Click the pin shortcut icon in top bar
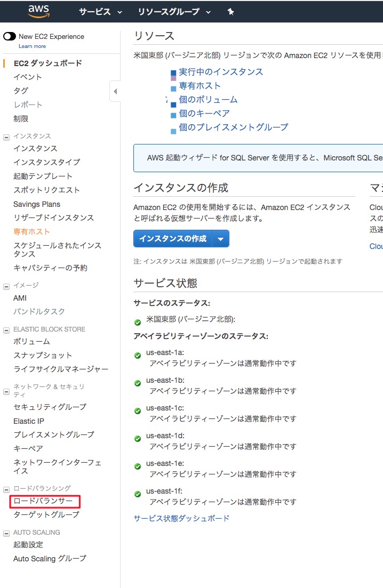 coord(230,12)
